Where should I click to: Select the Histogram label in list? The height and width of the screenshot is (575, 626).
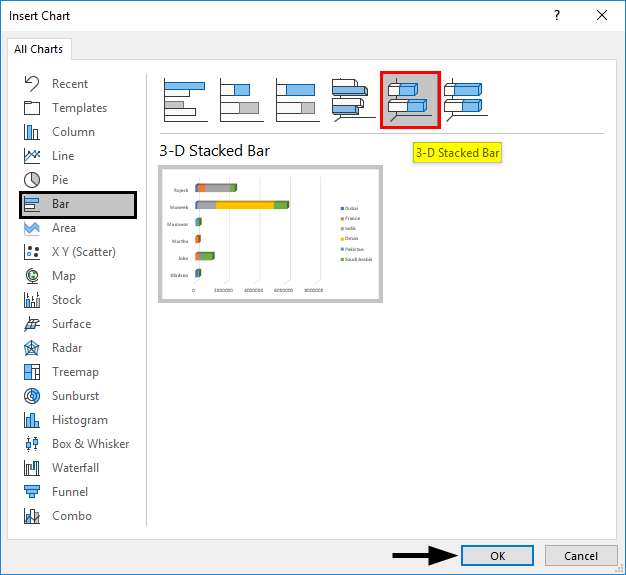pos(80,420)
